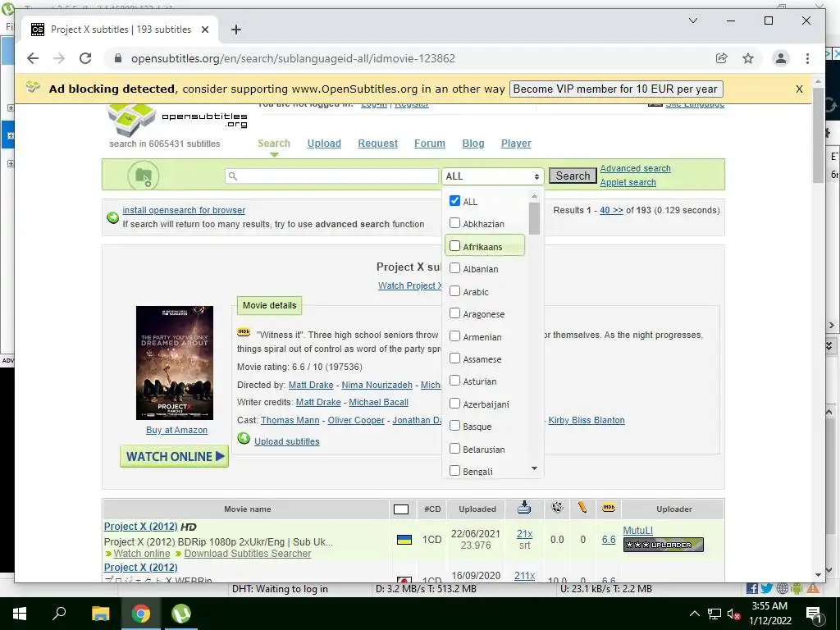The height and width of the screenshot is (630, 840).
Task: Bookmark this page with the star icon
Action: [x=748, y=58]
